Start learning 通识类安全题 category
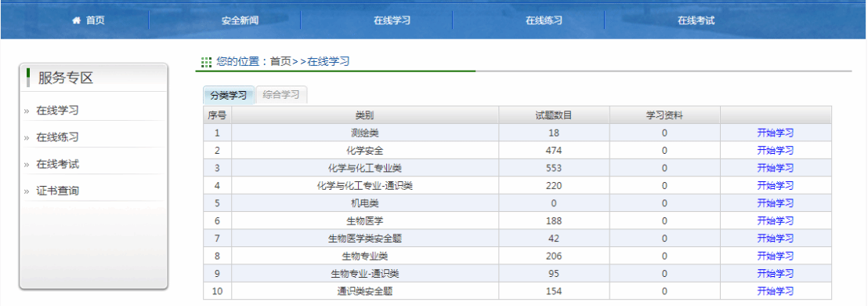The height and width of the screenshot is (306, 868). point(776,291)
